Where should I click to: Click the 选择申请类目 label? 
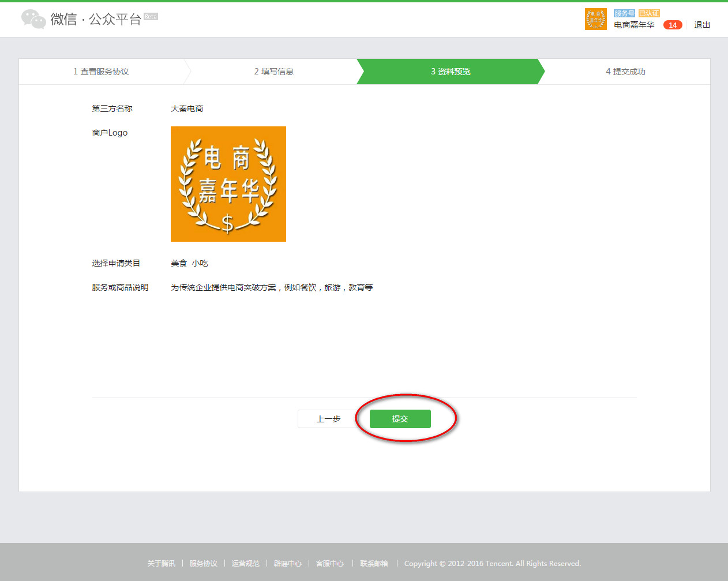pos(116,263)
